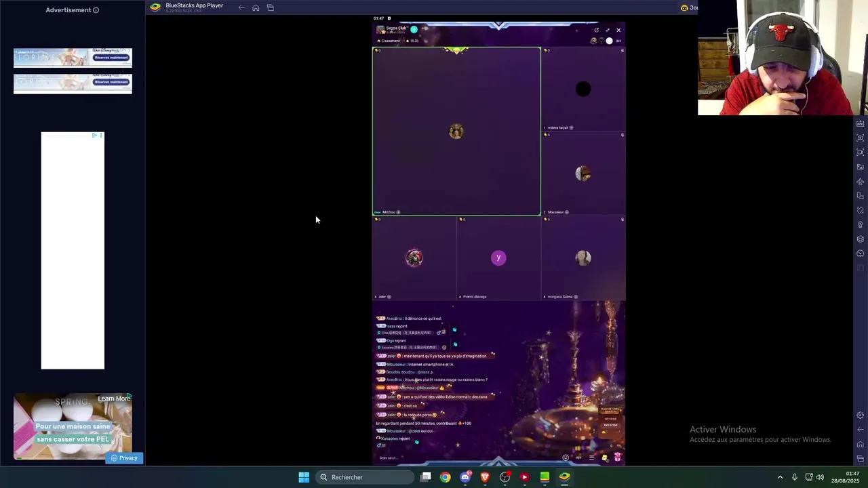Open Brave browser from taskbar
868x488 pixels.
[x=485, y=477]
